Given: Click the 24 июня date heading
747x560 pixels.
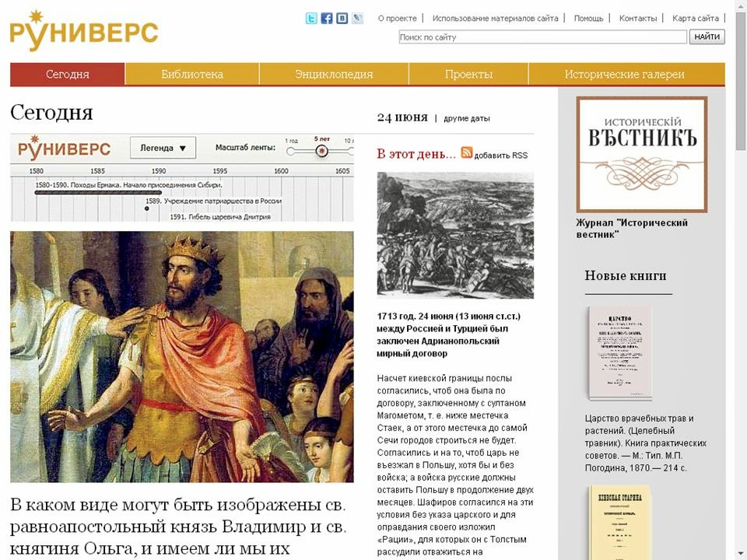Looking at the screenshot, I should tap(402, 117).
